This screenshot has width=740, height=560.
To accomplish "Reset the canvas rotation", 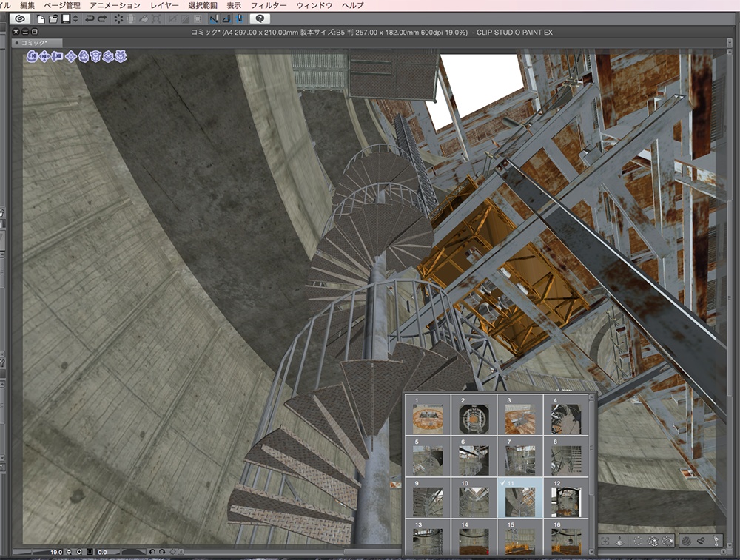I will pyautogui.click(x=172, y=552).
